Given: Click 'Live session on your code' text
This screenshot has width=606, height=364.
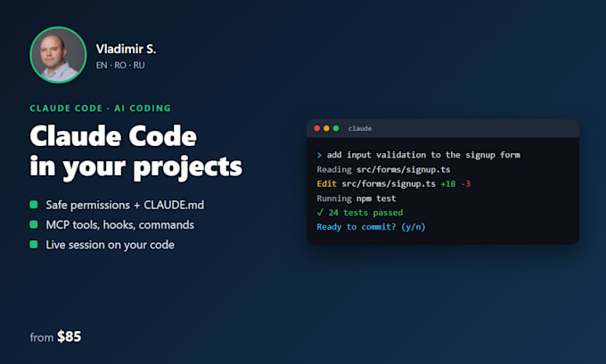Looking at the screenshot, I should [x=111, y=245].
